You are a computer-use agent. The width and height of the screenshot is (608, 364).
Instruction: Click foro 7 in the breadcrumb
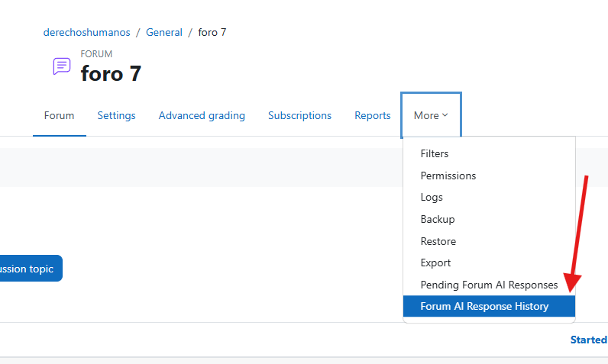pyautogui.click(x=212, y=33)
